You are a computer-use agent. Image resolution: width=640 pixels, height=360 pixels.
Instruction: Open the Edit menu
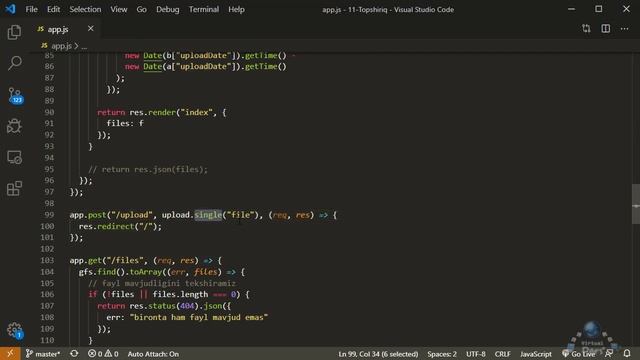(x=53, y=9)
